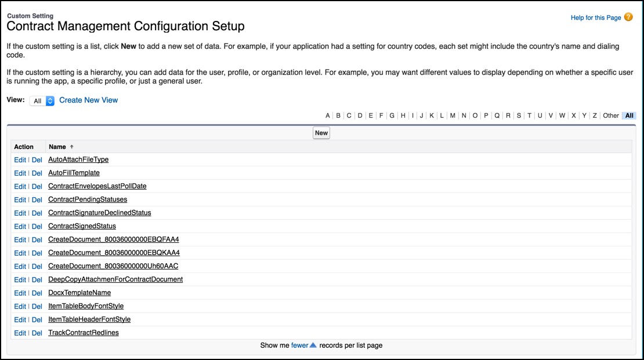Select the All alphabet filter
Screen dimensions: 644x360
[629, 115]
